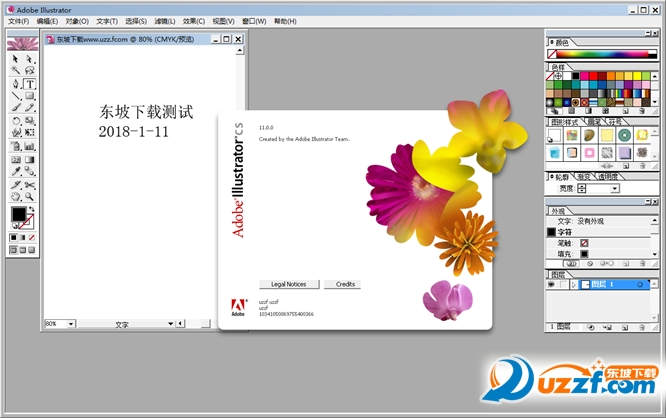
Task: Open the 80% zoom dropdown
Action: tap(71, 324)
